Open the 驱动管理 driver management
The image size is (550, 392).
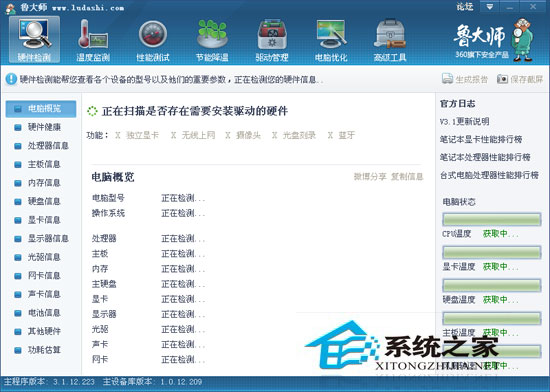272,40
